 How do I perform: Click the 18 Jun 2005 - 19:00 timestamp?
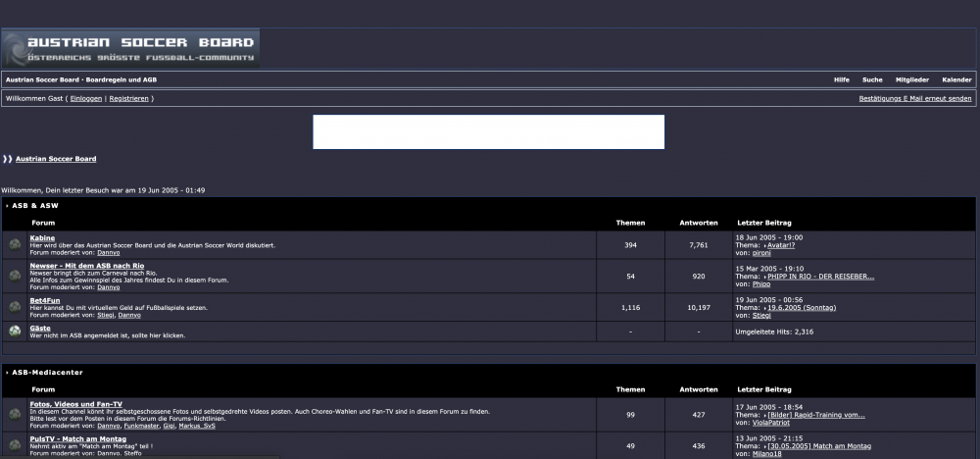pos(768,237)
